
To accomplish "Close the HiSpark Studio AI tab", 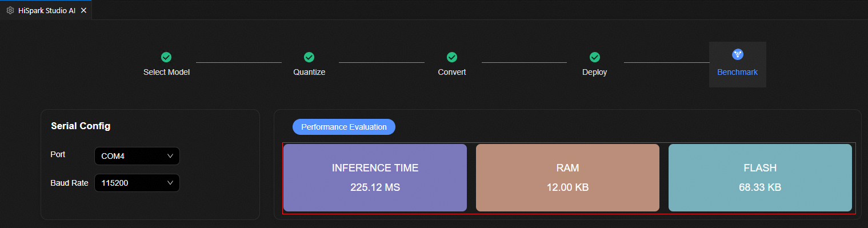I will coord(83,10).
